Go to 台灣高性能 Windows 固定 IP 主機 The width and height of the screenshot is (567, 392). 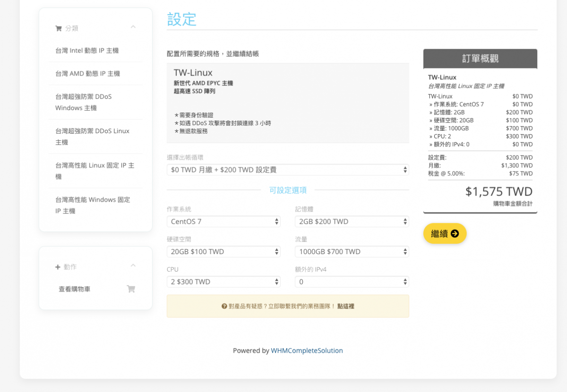(93, 205)
